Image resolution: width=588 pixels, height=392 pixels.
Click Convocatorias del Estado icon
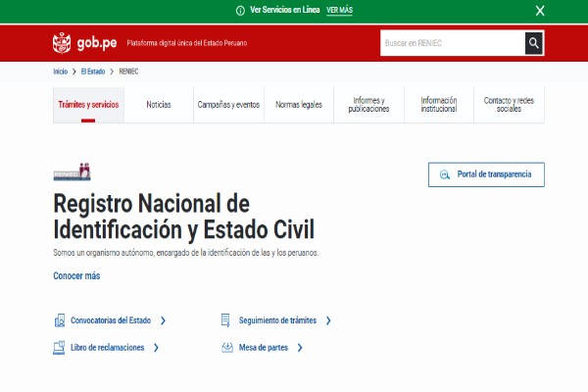click(60, 320)
